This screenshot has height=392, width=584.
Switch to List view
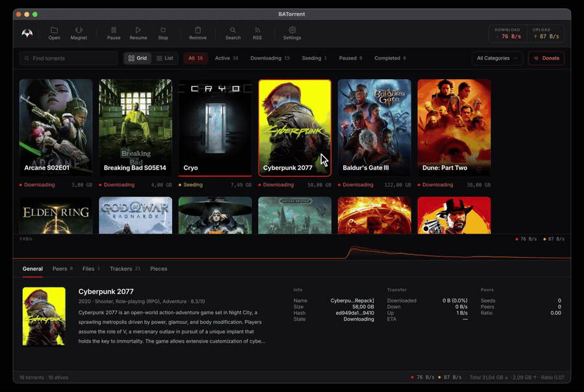(165, 58)
